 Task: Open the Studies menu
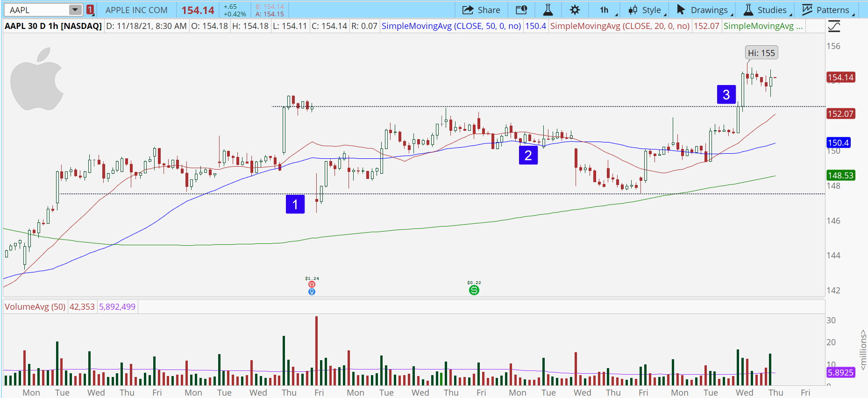tap(766, 10)
